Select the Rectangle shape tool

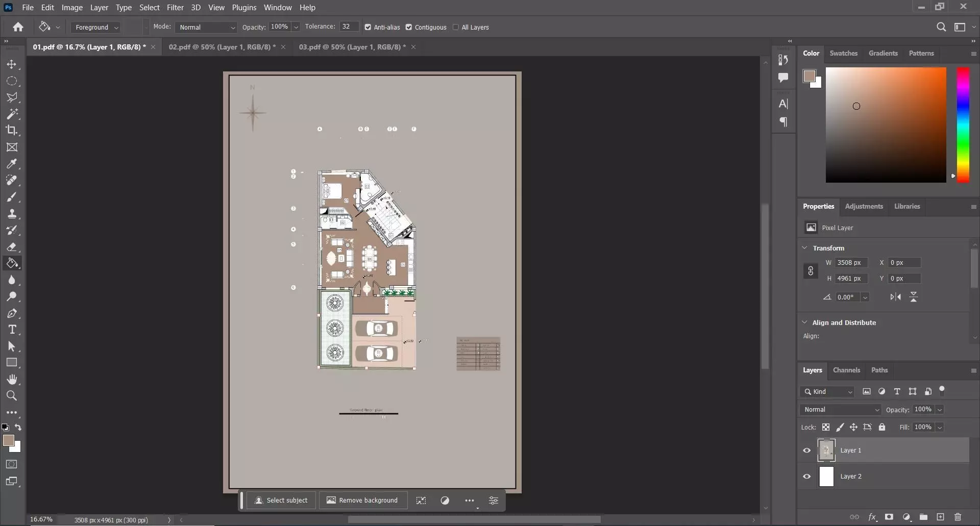coord(12,363)
